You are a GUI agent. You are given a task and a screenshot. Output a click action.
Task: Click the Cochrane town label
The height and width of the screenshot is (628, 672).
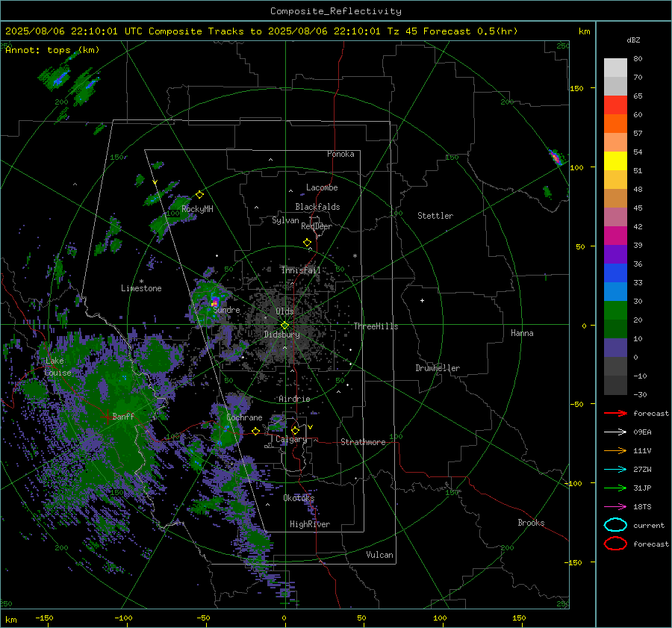[x=244, y=417]
